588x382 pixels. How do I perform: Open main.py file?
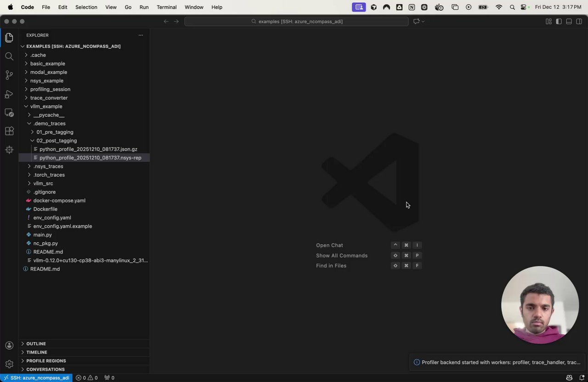(x=84, y=235)
